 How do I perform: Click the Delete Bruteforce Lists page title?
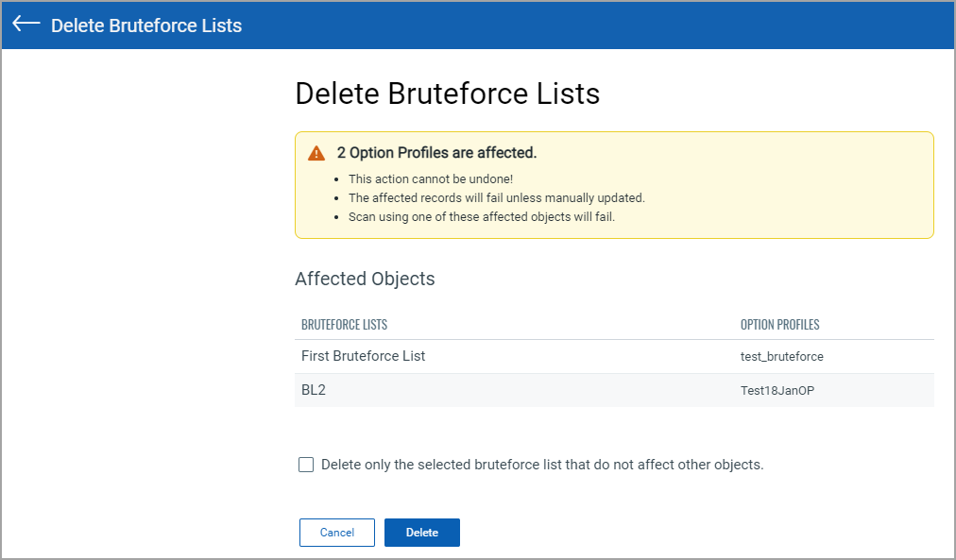tap(447, 93)
